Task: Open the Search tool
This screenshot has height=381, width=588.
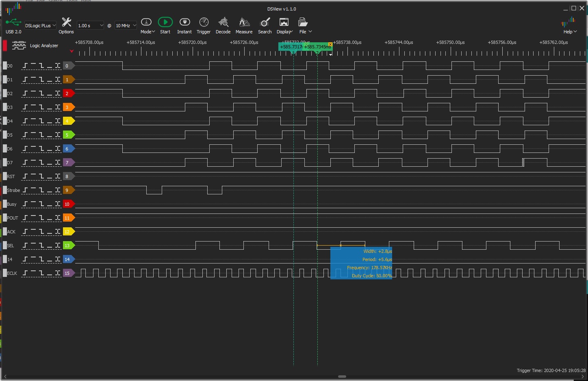Action: click(265, 25)
